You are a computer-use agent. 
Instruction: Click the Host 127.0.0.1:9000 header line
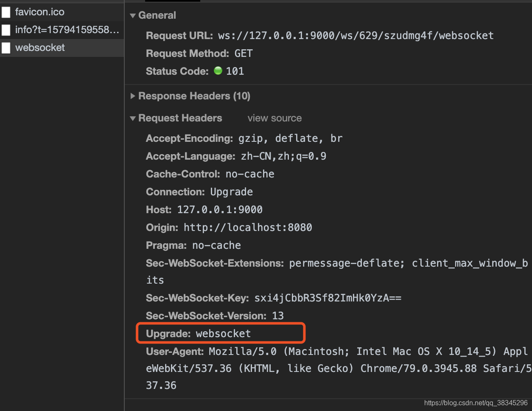pyautogui.click(x=204, y=210)
